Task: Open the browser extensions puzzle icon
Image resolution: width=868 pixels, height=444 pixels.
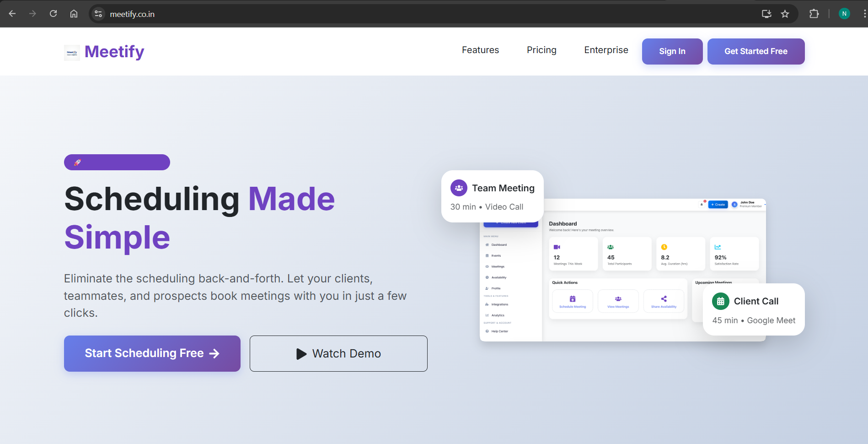Action: (x=814, y=13)
